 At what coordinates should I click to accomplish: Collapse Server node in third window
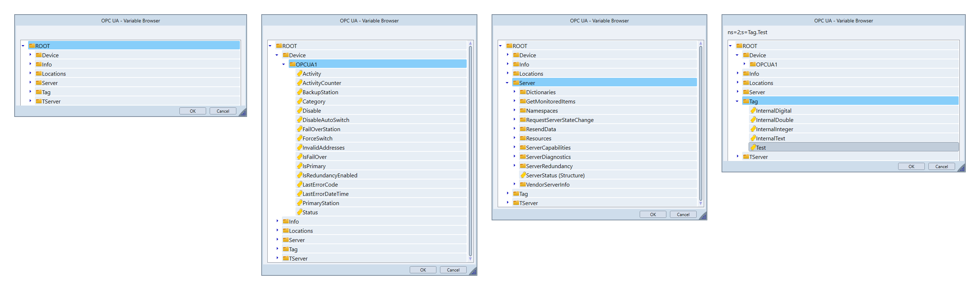click(507, 83)
